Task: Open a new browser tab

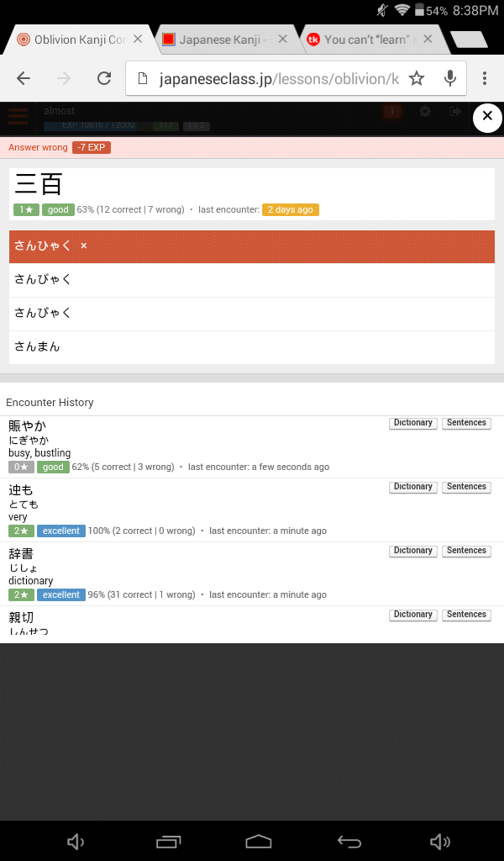Action: [468, 40]
